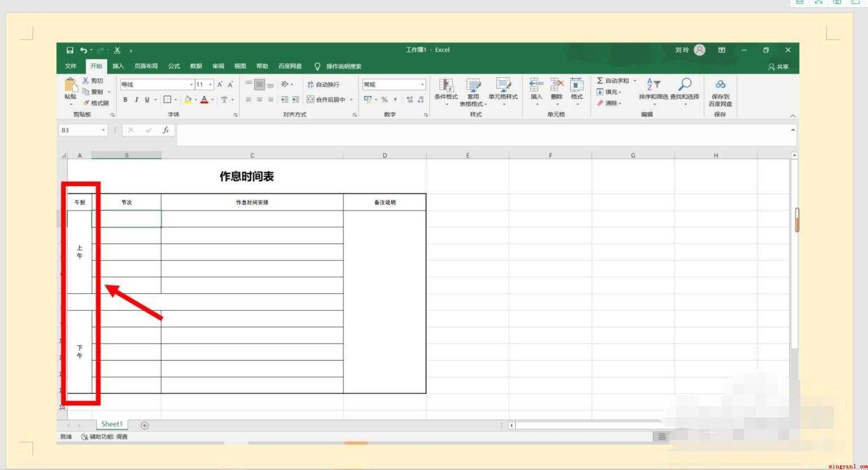This screenshot has width=868, height=470.
Task: Open the Insert (插入) ribbon tab
Action: tap(118, 66)
